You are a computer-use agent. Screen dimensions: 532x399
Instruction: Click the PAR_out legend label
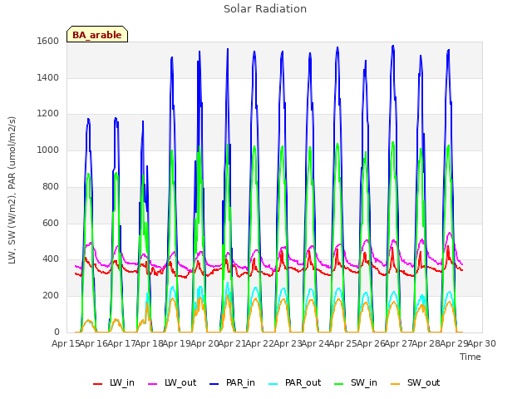pos(303,382)
